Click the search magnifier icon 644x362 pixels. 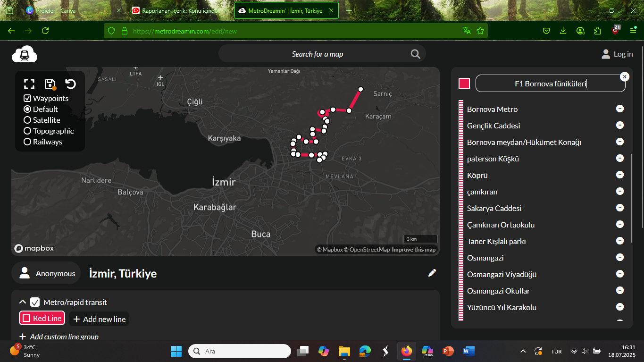(x=415, y=54)
